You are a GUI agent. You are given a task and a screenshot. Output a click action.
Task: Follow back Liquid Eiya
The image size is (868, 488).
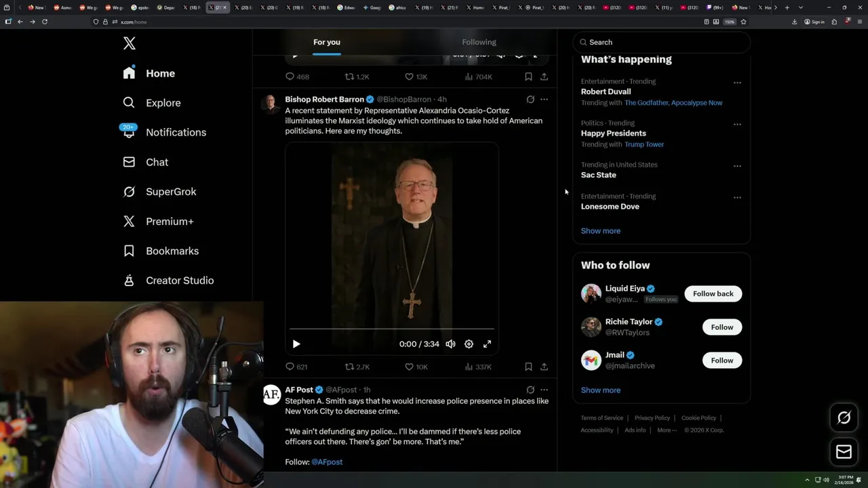pos(713,293)
